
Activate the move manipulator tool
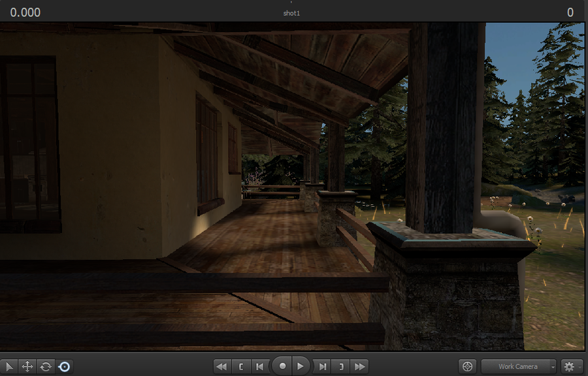(x=27, y=366)
